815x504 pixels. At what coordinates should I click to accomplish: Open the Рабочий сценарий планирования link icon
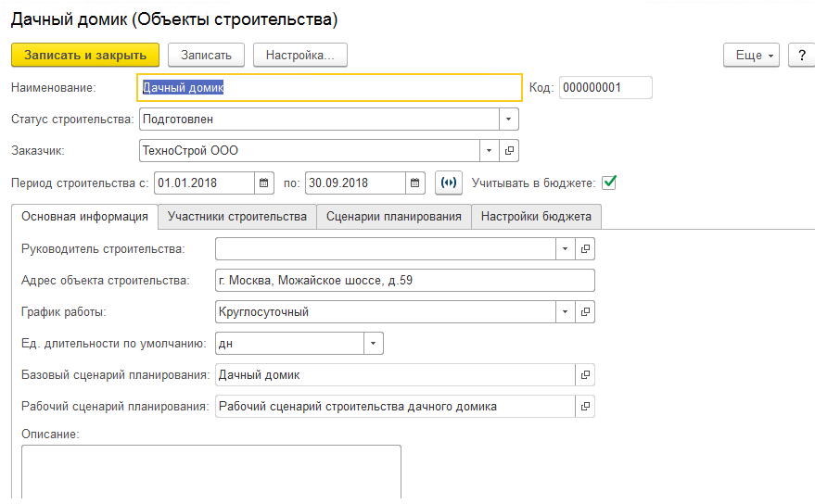pos(585,407)
